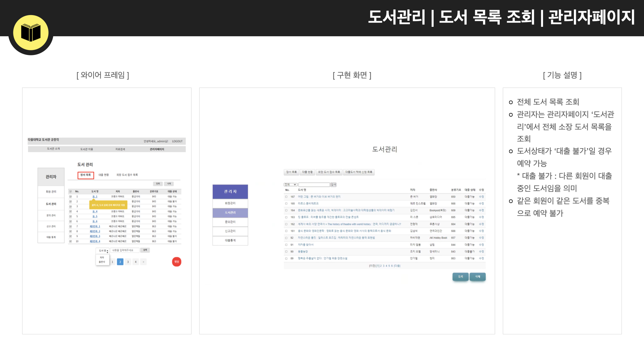Click LOGOUT in wireframe header
The image size is (644, 362).
(177, 141)
